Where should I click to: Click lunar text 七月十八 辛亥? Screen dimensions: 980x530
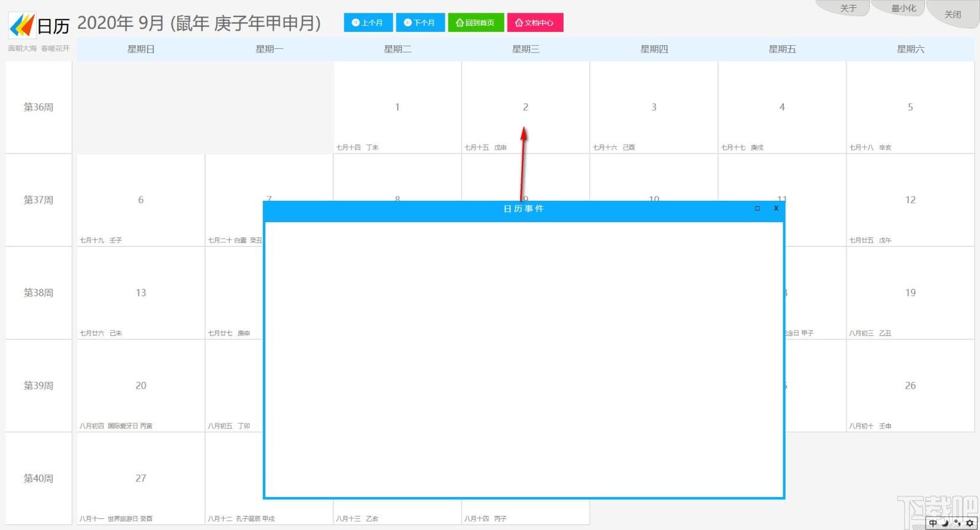coord(870,147)
